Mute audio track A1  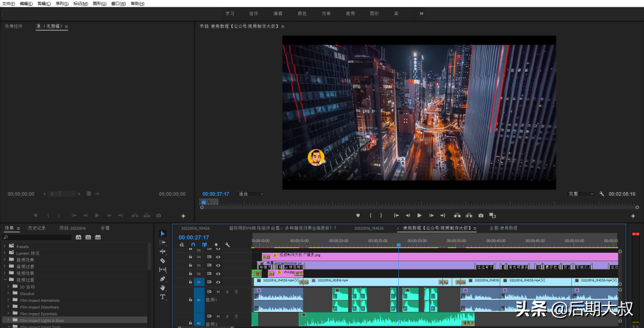pos(218,292)
